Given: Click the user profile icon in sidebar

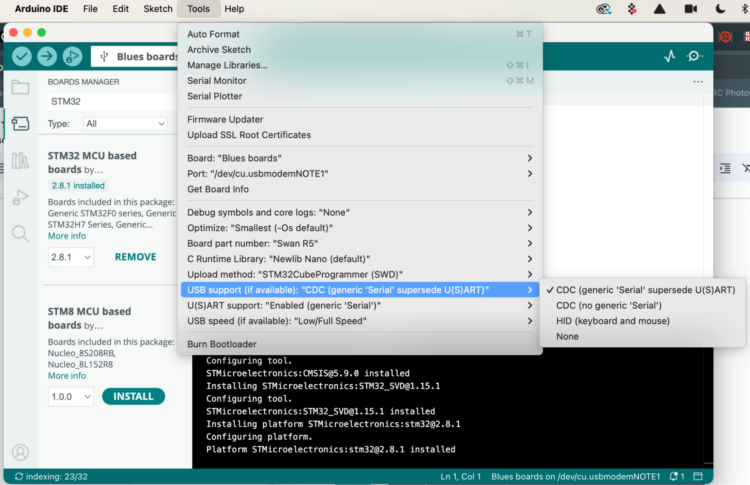Looking at the screenshot, I should [20, 453].
